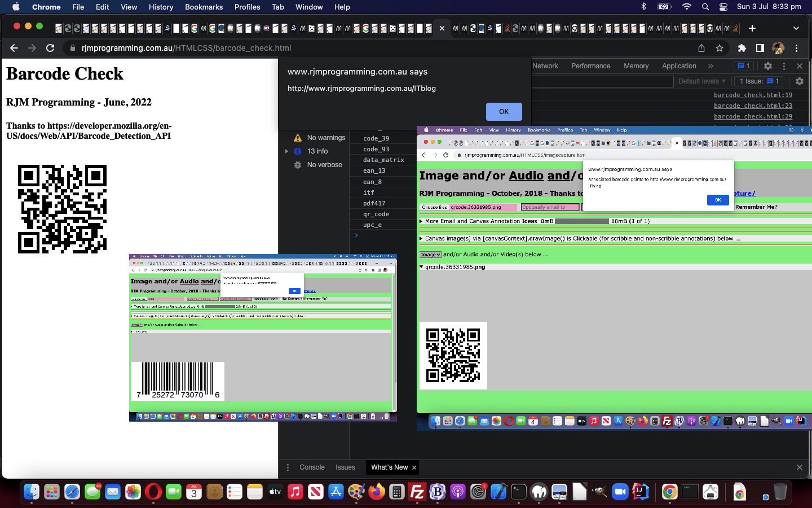The image size is (812, 508).
Task: Open the Profiles menu in menu bar
Action: (x=247, y=7)
